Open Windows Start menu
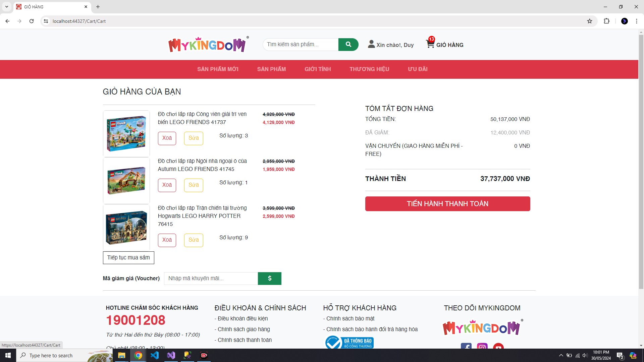The width and height of the screenshot is (644, 362). tap(8, 355)
